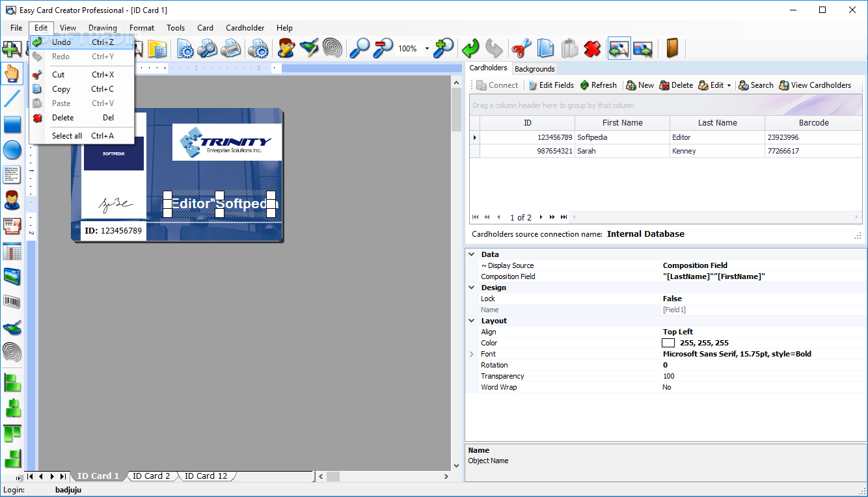Select the line drawing tool

click(x=12, y=99)
